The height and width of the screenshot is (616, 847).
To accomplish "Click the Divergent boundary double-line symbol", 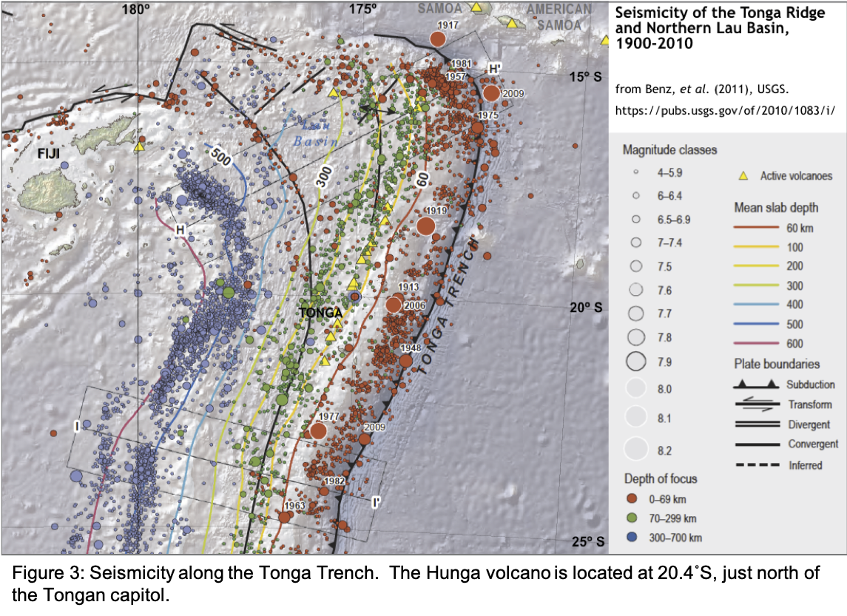I will [x=756, y=424].
